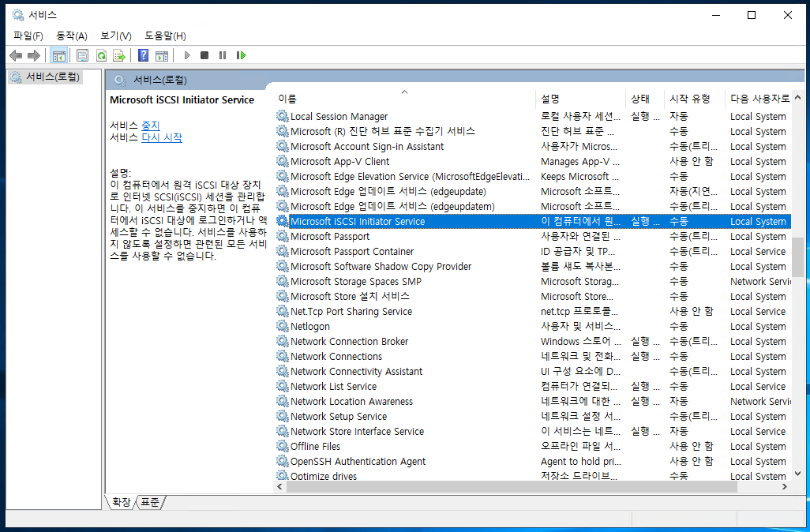Image resolution: width=810 pixels, height=532 pixels.
Task: Sort by the 설명 column header
Action: pyautogui.click(x=580, y=98)
